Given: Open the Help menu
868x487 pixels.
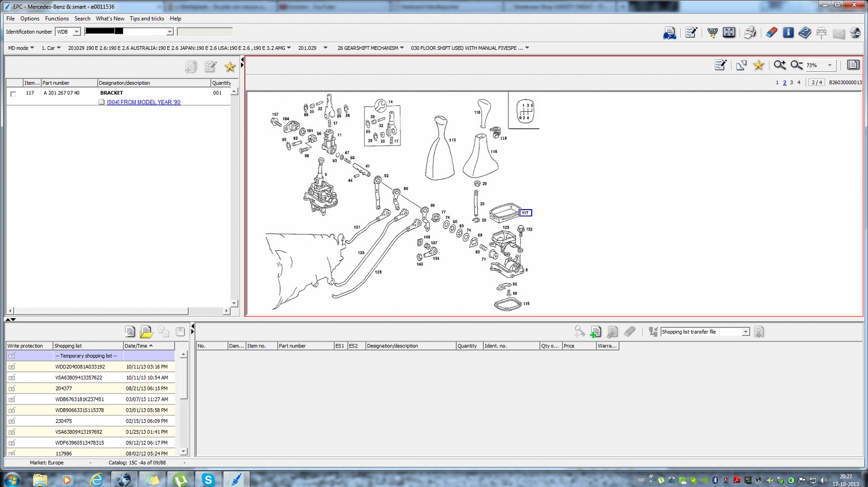Looking at the screenshot, I should [175, 18].
